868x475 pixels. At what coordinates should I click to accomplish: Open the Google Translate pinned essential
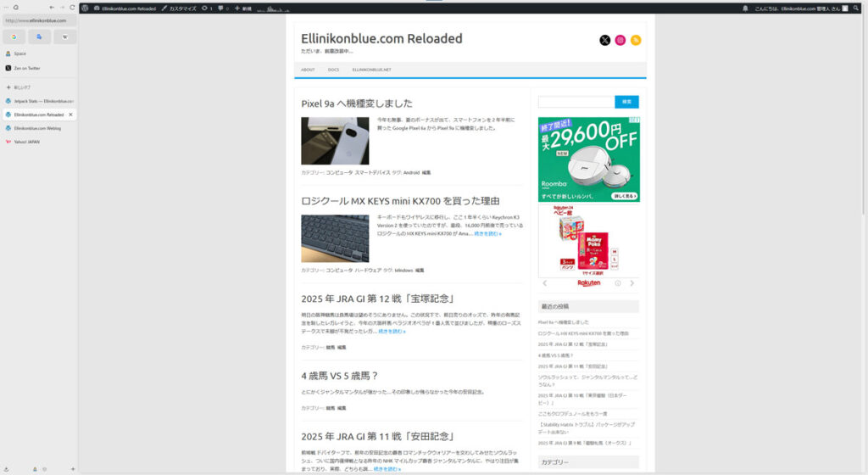click(x=39, y=36)
